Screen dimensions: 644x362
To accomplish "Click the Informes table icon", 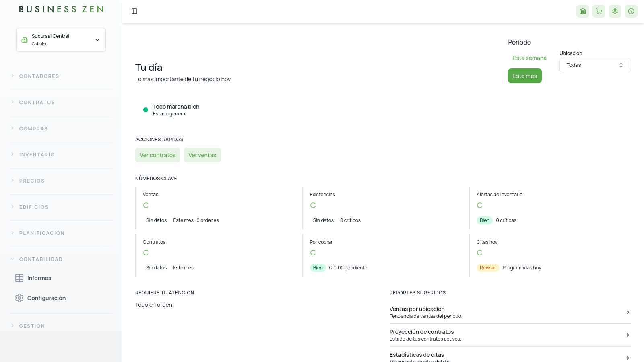I will pyautogui.click(x=19, y=278).
